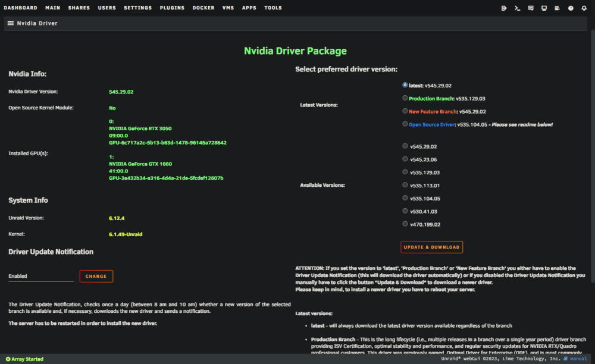Click the PCI address 41:00.0 text
The width and height of the screenshot is (595, 364).
[118, 171]
